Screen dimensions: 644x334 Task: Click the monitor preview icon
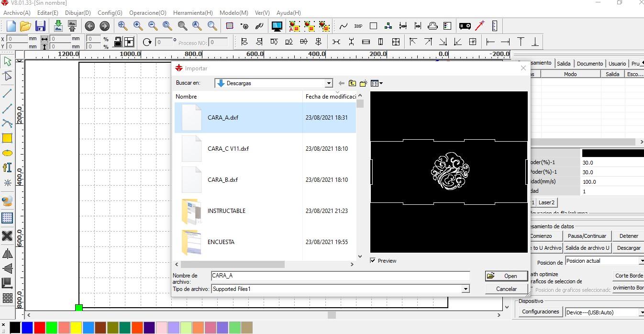pos(277,26)
